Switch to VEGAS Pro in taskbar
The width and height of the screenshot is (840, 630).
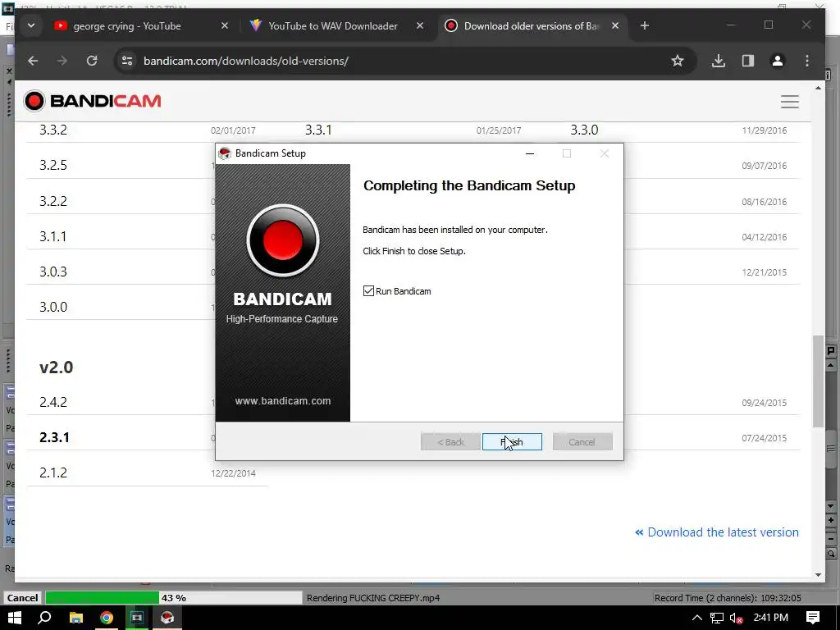tap(137, 618)
